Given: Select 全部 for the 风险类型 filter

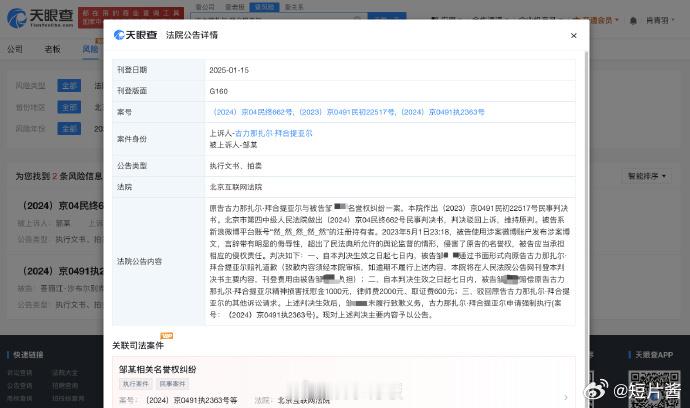Looking at the screenshot, I should 69,86.
